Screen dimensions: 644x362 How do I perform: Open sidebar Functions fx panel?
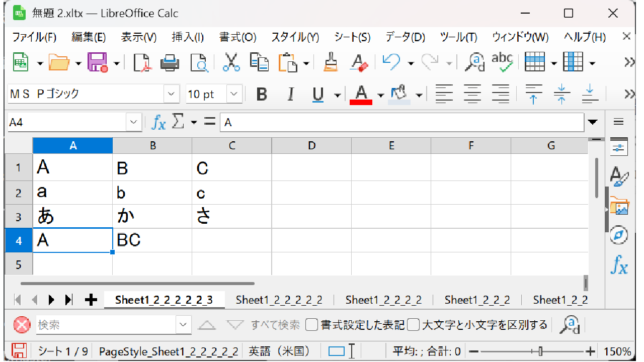619,264
